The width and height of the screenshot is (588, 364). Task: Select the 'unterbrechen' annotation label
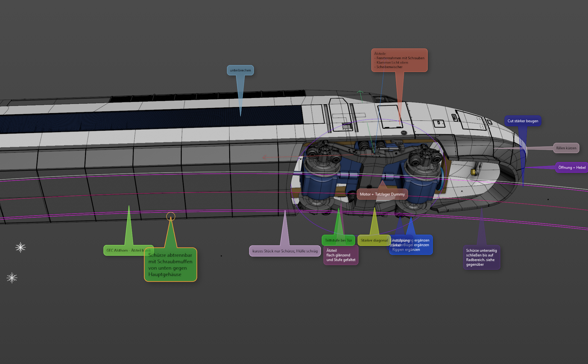240,70
